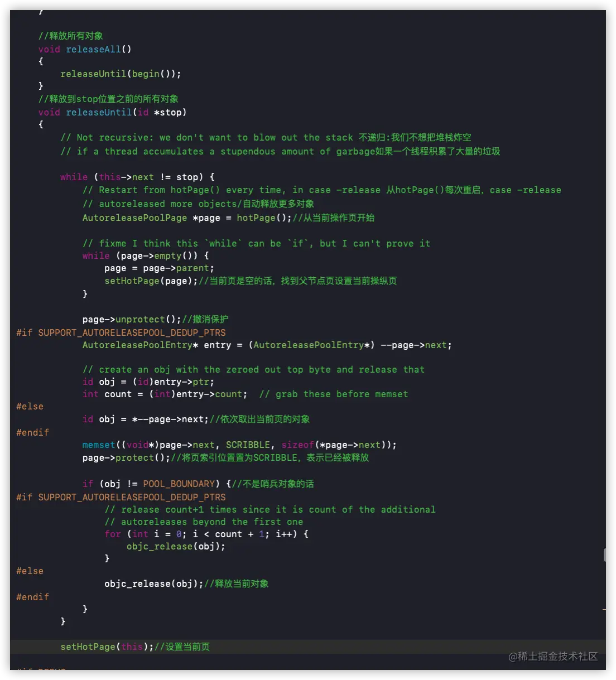Click the 'release count+1 times' comment
The height and width of the screenshot is (680, 616).
(x=270, y=509)
